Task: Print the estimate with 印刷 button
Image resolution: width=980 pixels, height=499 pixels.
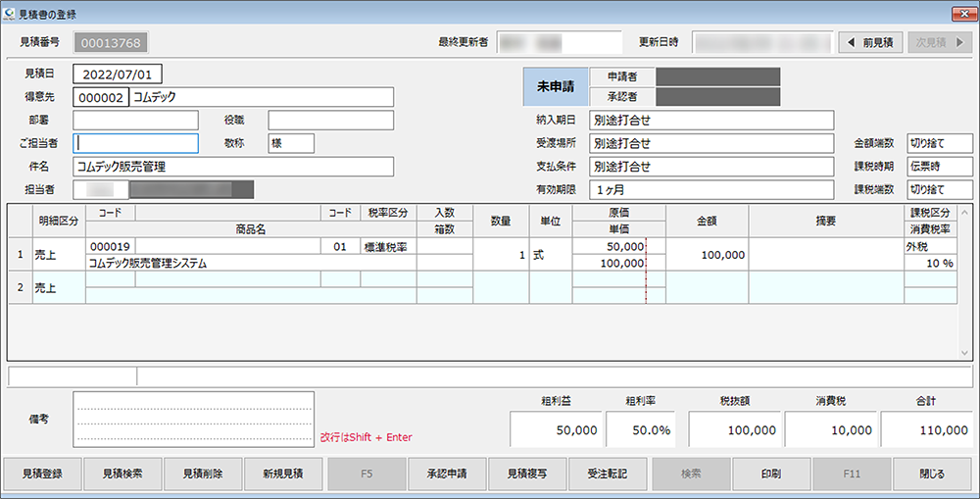Action: pyautogui.click(x=770, y=474)
